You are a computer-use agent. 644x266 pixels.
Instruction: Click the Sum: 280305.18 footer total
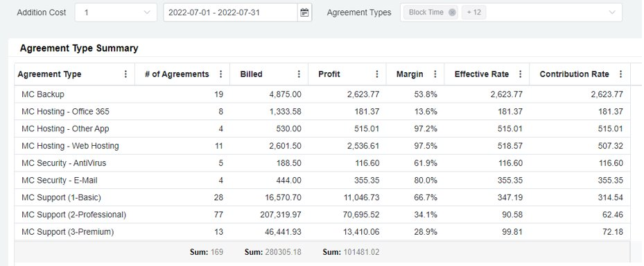pos(272,252)
